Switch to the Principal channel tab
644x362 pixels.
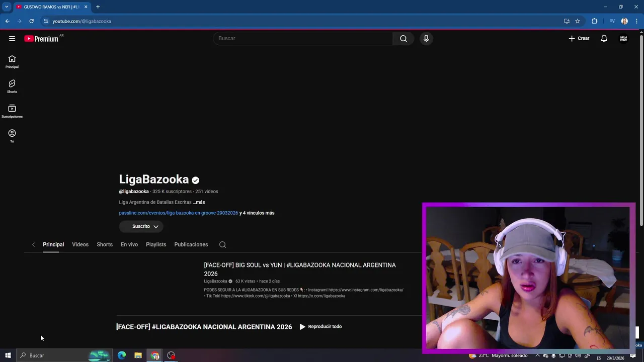[x=53, y=244]
